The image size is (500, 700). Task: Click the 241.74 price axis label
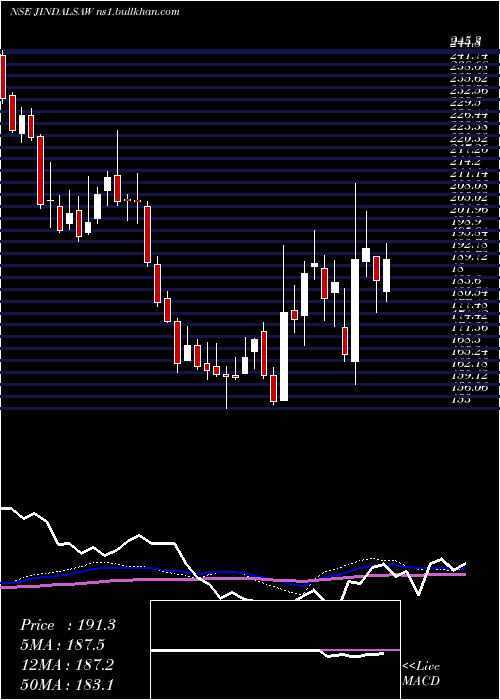pos(468,56)
